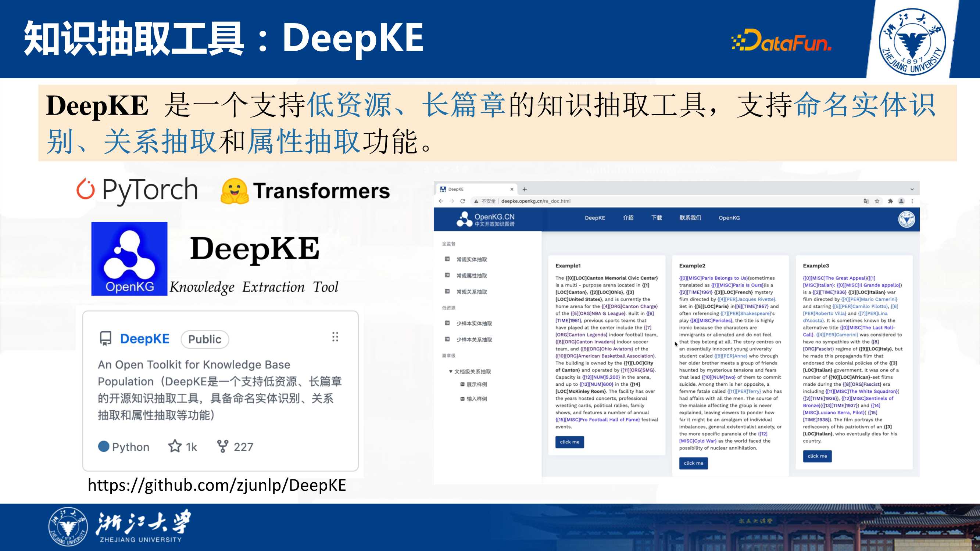The image size is (980, 551).
Task: Click the DataFun logo in header
Action: (782, 40)
